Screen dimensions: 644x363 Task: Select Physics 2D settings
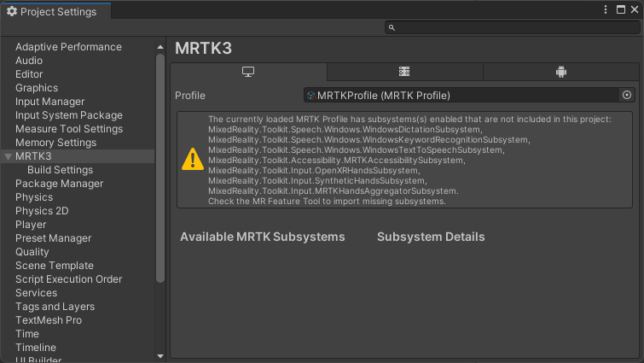tap(42, 211)
